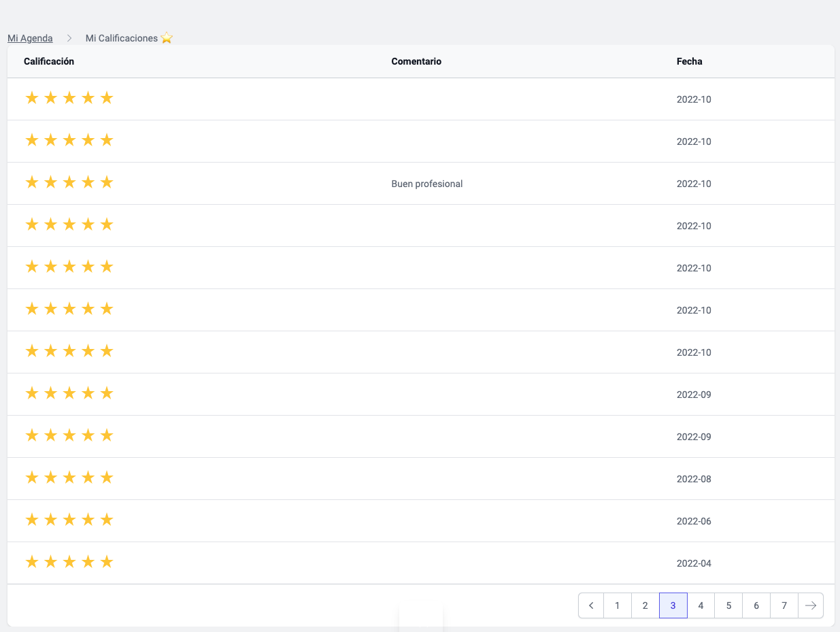Click the breadcrumb chevron separator

tap(69, 38)
